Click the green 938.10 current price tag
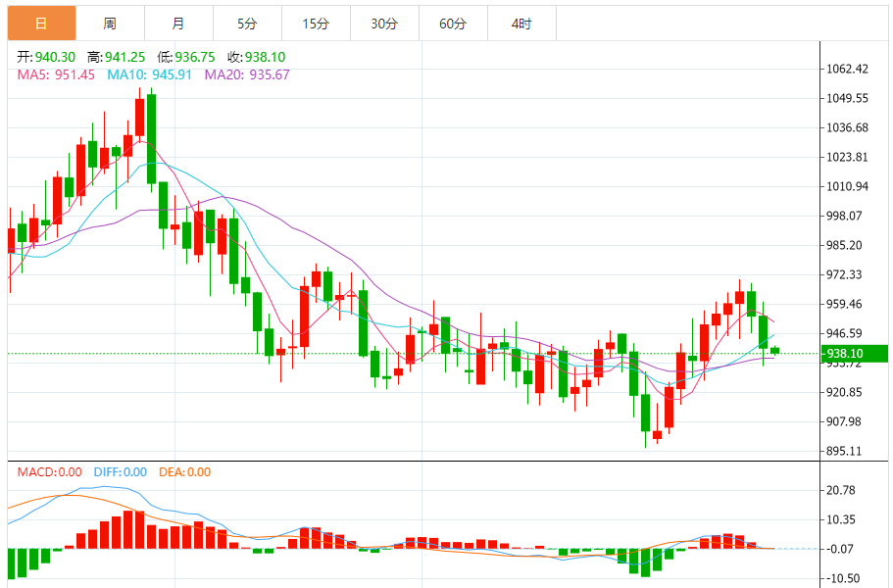893x588 pixels. coord(854,354)
